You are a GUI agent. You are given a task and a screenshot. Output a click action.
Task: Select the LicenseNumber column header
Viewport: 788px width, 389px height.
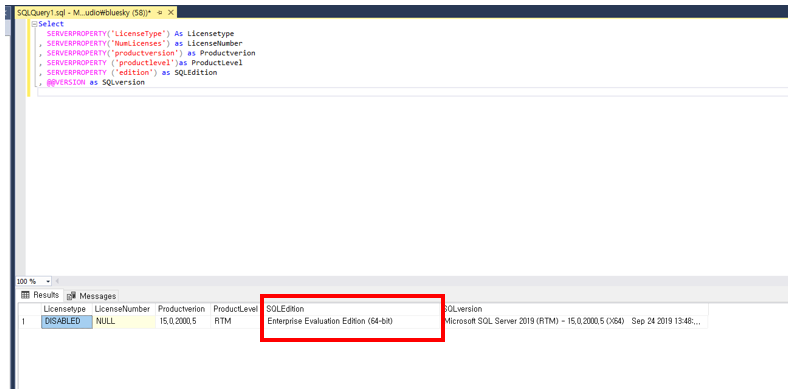tap(124, 309)
